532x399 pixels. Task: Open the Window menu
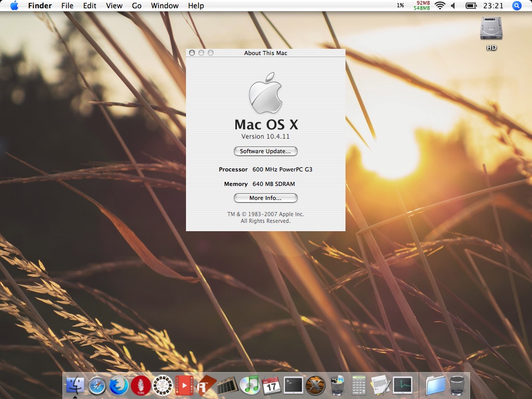pyautogui.click(x=165, y=5)
